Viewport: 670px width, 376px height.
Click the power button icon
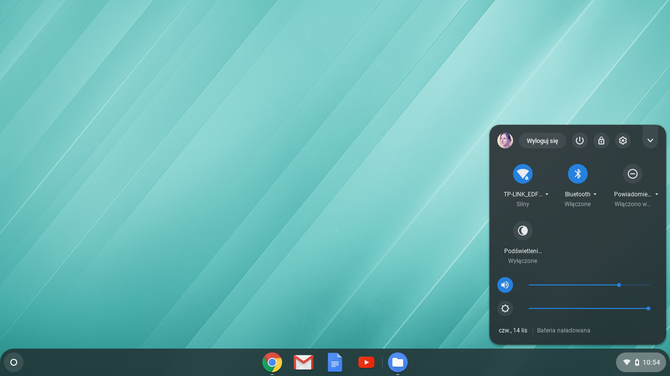point(579,141)
